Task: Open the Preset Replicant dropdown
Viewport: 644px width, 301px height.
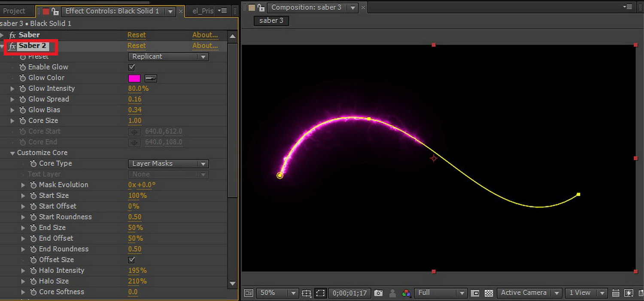Action: (x=168, y=57)
